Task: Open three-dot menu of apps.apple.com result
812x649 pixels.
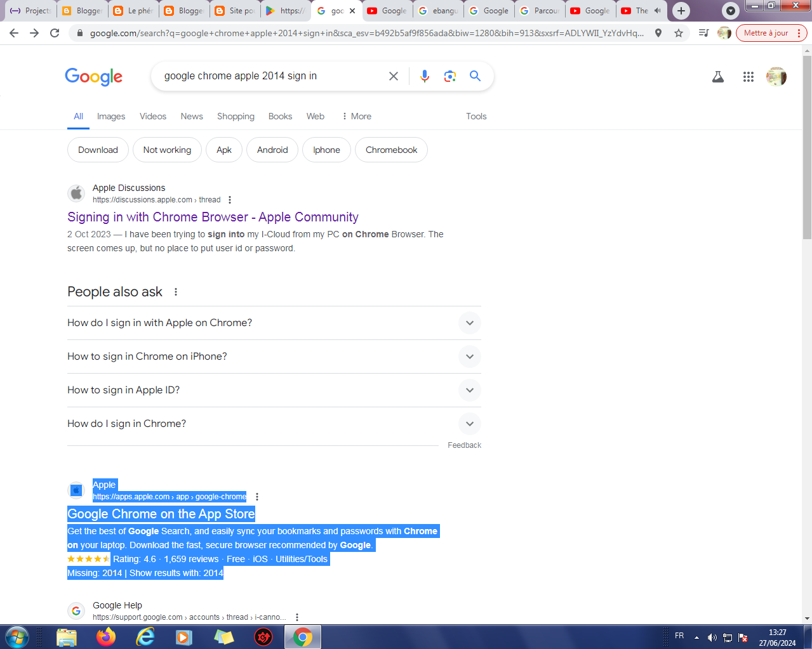Action: tap(257, 497)
